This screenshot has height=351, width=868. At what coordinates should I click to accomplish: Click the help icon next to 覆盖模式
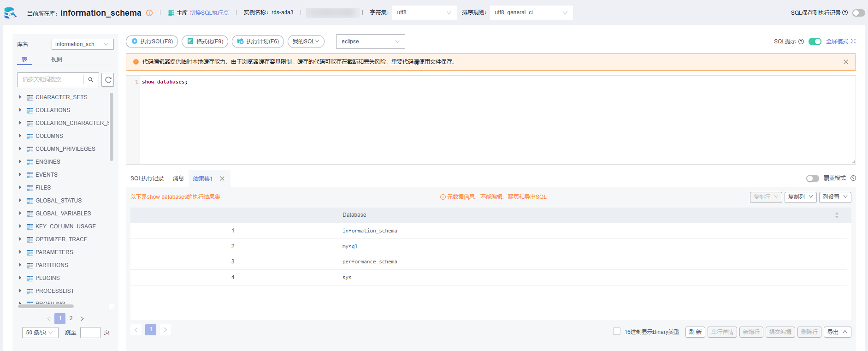[x=853, y=178]
